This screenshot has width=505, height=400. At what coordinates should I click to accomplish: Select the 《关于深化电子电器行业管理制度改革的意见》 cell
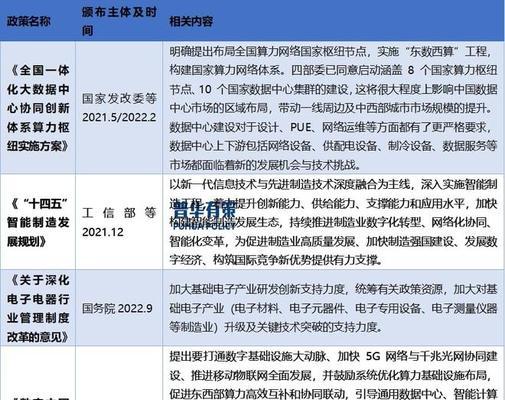(x=38, y=308)
